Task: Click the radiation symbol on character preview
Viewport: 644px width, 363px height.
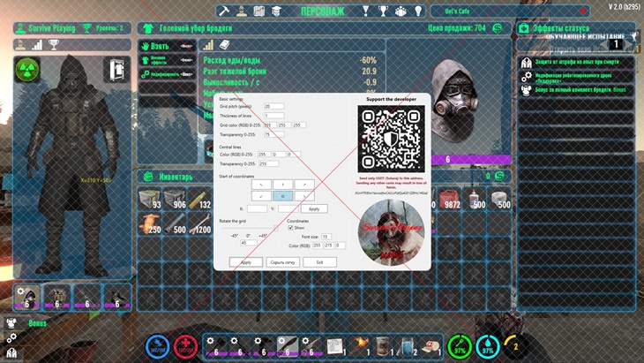Action: (x=27, y=69)
